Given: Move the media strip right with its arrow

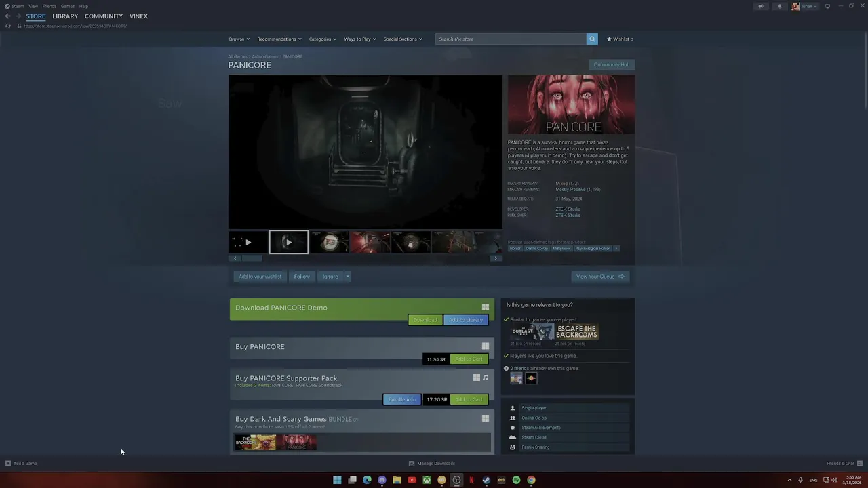Looking at the screenshot, I should point(496,258).
